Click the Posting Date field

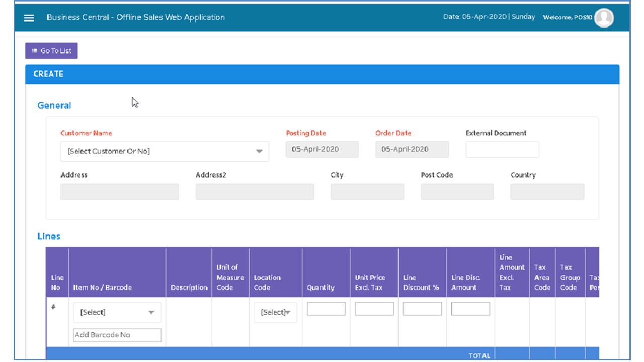(322, 150)
